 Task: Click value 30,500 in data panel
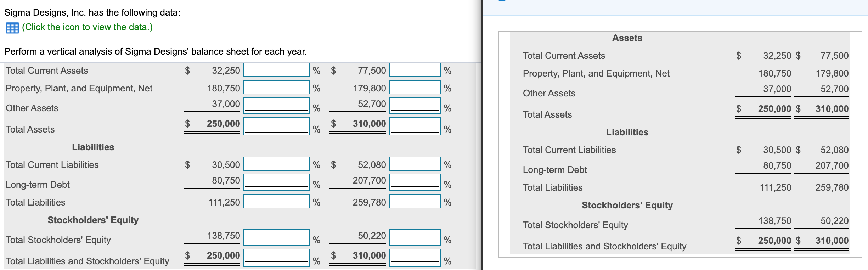point(777,150)
